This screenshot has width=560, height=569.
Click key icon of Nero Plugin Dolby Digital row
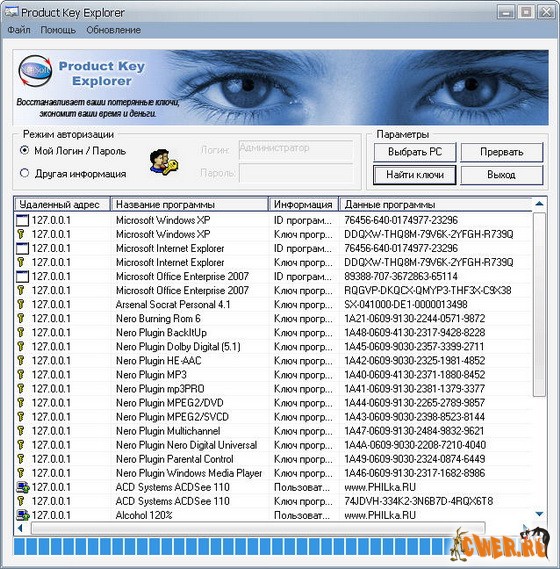(21, 347)
